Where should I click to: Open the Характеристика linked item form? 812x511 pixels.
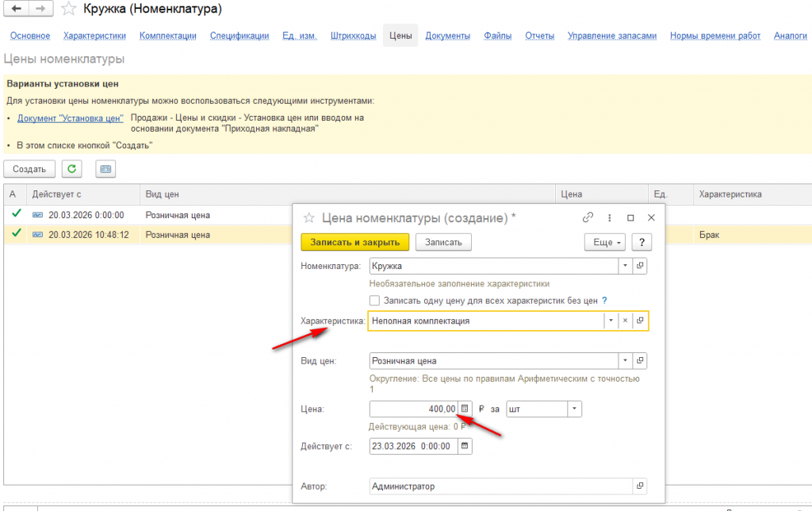pos(640,321)
